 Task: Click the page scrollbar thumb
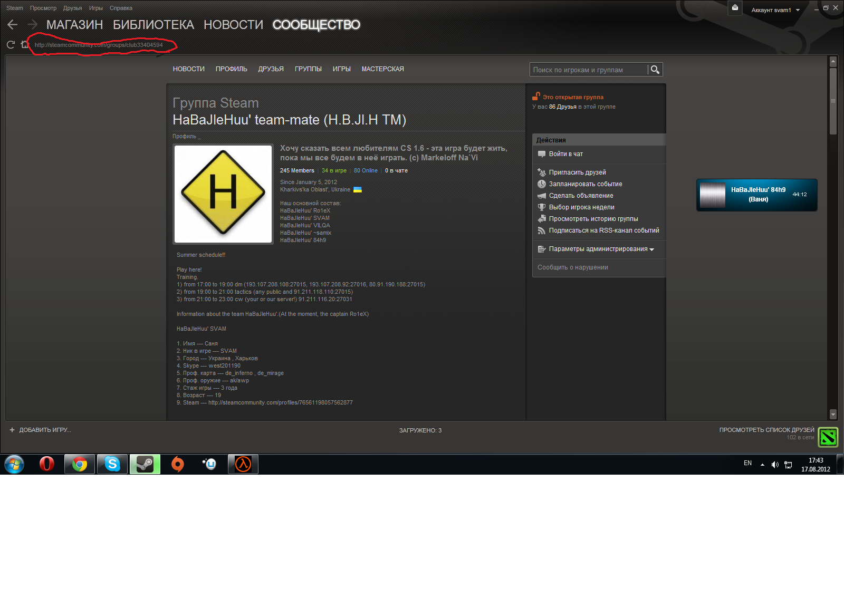tap(833, 101)
